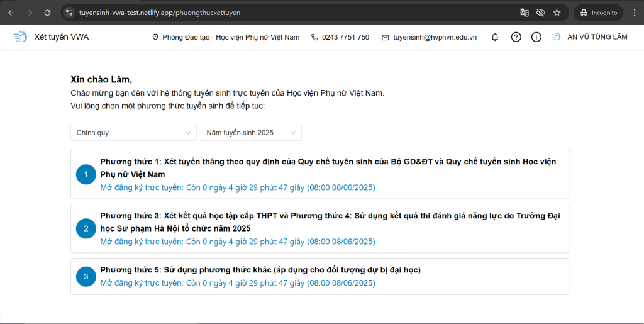This screenshot has width=644, height=324.
Task: Select Phương thức 1: Xét tuyển thẳng card
Action: click(x=320, y=174)
